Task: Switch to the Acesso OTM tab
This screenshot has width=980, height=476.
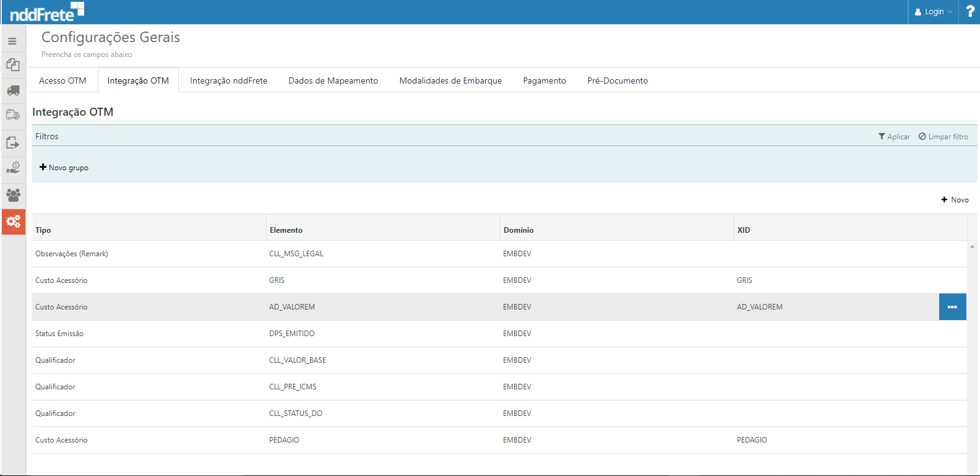Action: [x=62, y=80]
